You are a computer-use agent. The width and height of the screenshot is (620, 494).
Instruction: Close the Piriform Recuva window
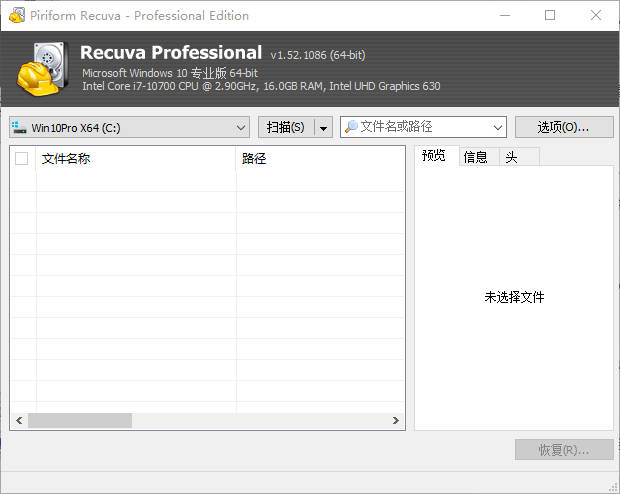[x=595, y=15]
